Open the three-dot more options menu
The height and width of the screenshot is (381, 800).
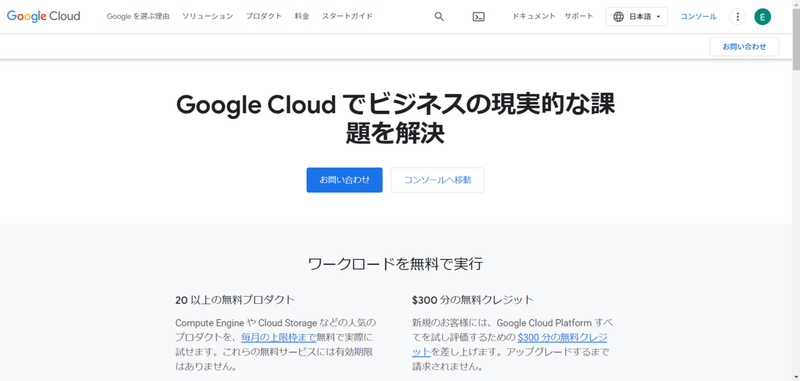tap(737, 16)
